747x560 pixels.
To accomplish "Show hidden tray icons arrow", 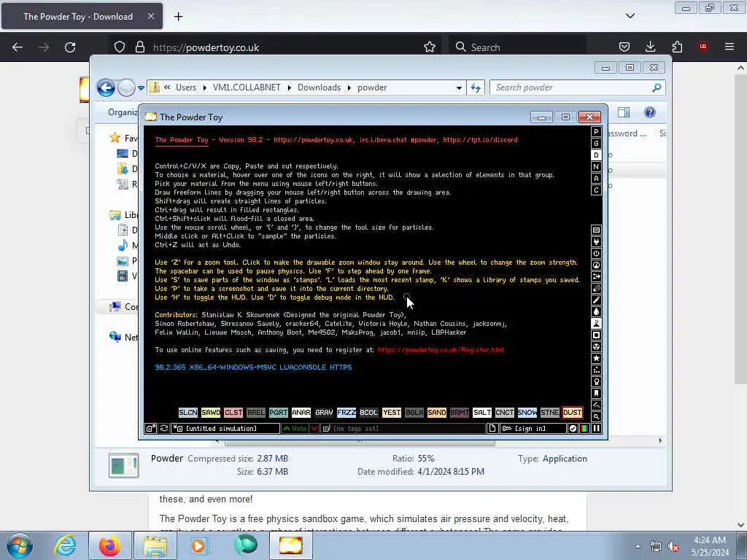I will coord(638,546).
